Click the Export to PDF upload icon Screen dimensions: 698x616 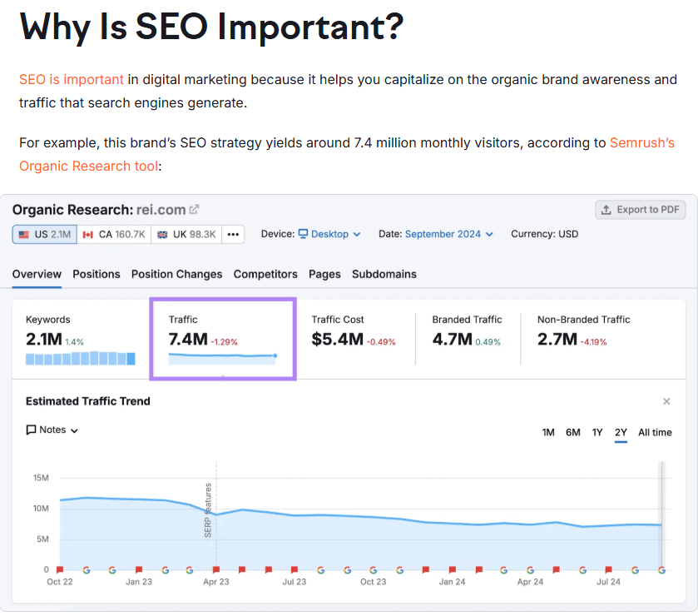click(606, 210)
